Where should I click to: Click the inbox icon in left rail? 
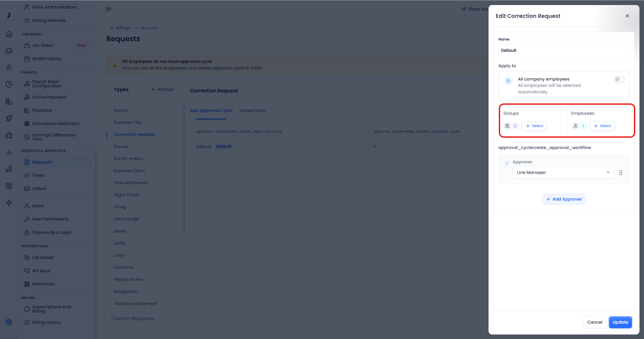click(x=9, y=51)
